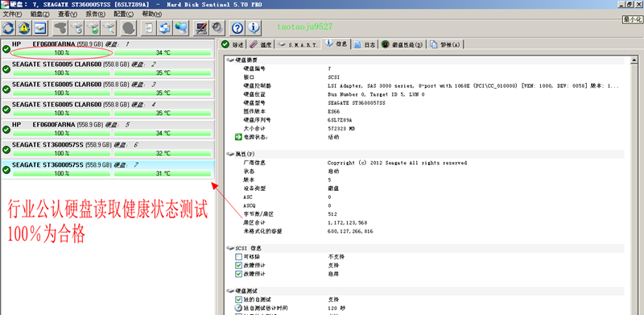Select the 信息 information tab
The width and height of the screenshot is (644, 315).
tap(336, 44)
